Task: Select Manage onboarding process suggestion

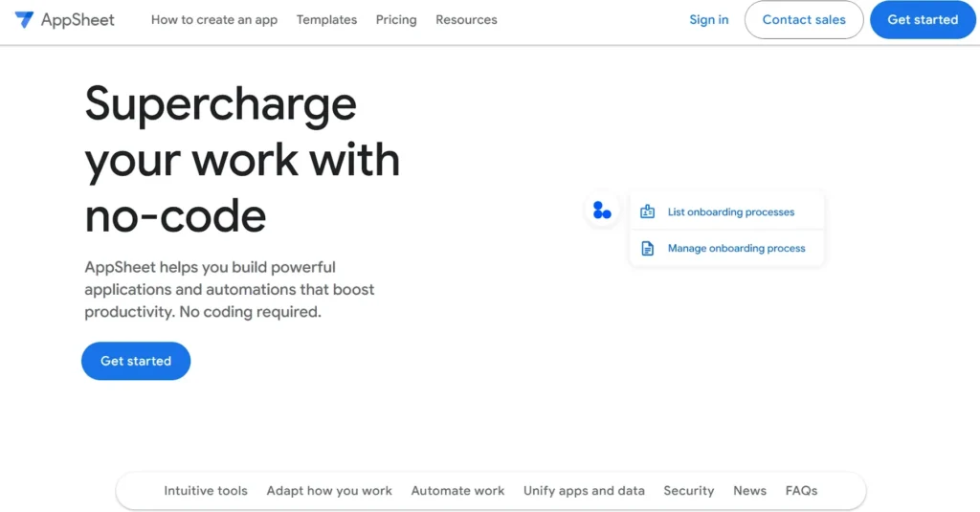Action: 727,248
